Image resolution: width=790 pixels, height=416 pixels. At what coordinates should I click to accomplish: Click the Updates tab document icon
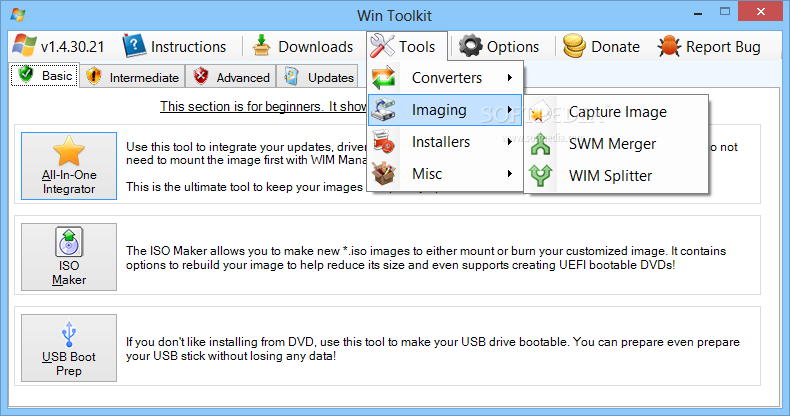[x=291, y=77]
